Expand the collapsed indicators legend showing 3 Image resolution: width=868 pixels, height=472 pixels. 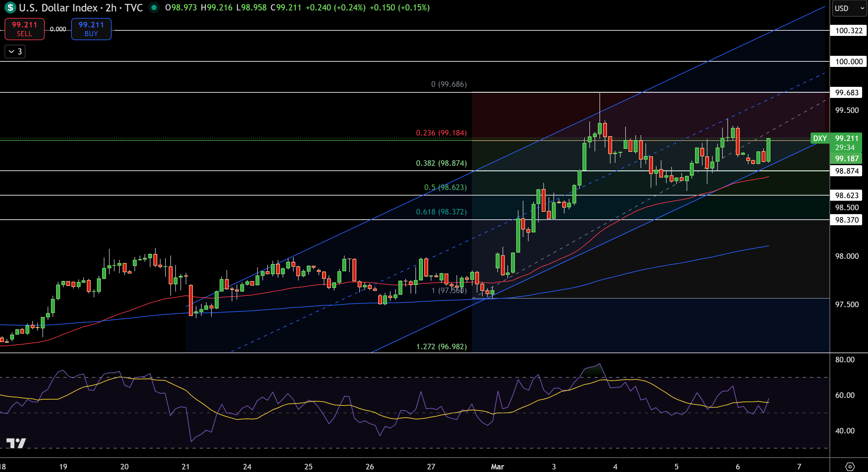[x=15, y=52]
